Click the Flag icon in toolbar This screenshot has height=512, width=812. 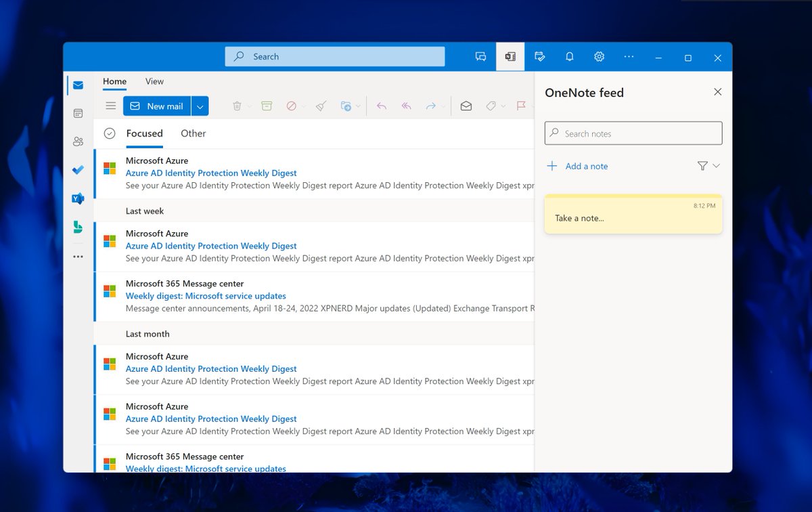521,106
